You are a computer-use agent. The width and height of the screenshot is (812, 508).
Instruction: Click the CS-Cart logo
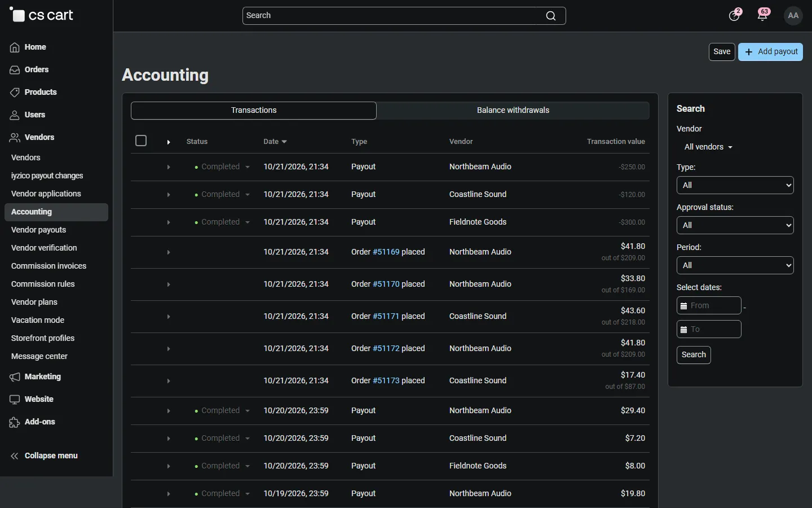42,15
